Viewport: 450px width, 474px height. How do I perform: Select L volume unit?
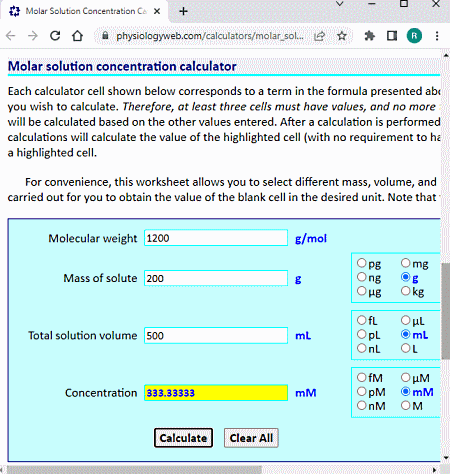click(x=405, y=348)
